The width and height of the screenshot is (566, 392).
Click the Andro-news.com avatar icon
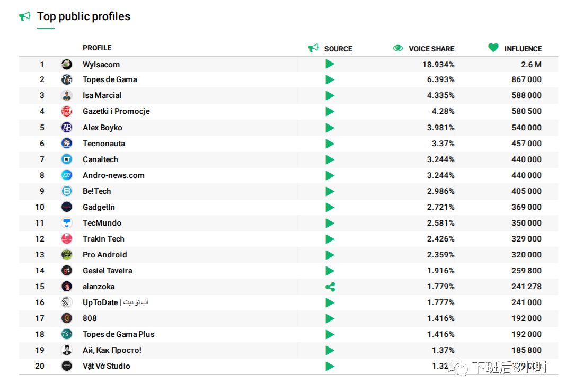(67, 175)
